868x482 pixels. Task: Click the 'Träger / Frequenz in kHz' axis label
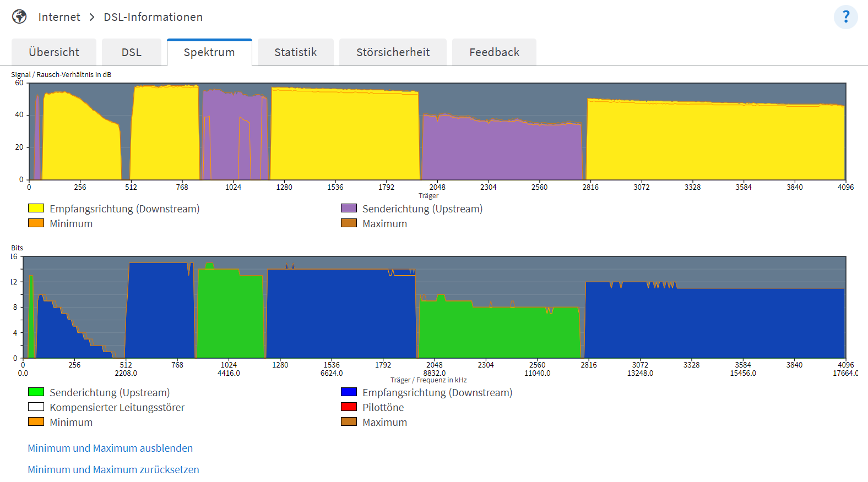click(428, 380)
